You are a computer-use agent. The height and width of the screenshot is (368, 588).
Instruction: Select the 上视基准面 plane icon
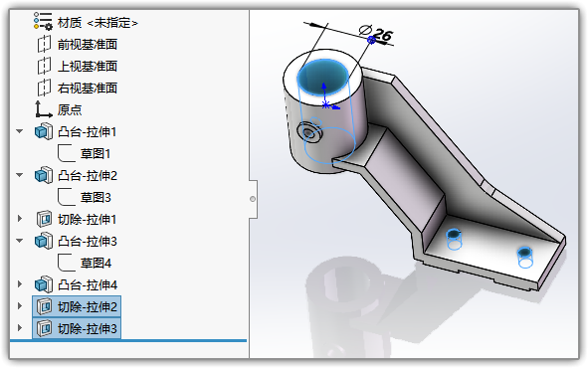(44, 66)
